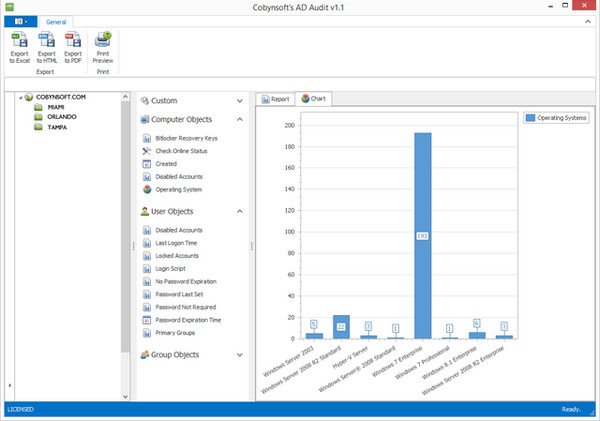
Task: Click the Locked Accounts icon
Action: [147, 256]
